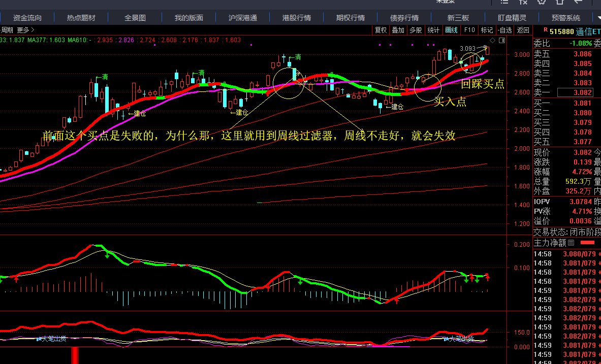Expand the 更多 period options
The image size is (601, 364).
pos(26,30)
